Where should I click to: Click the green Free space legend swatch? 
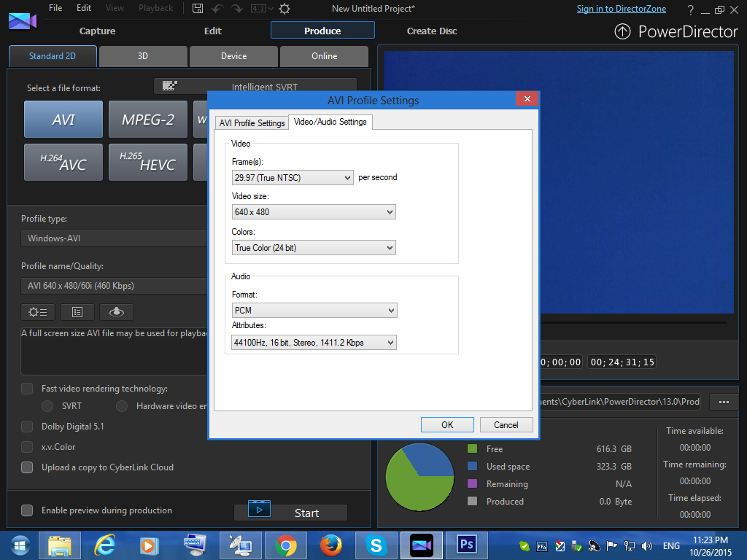472,448
